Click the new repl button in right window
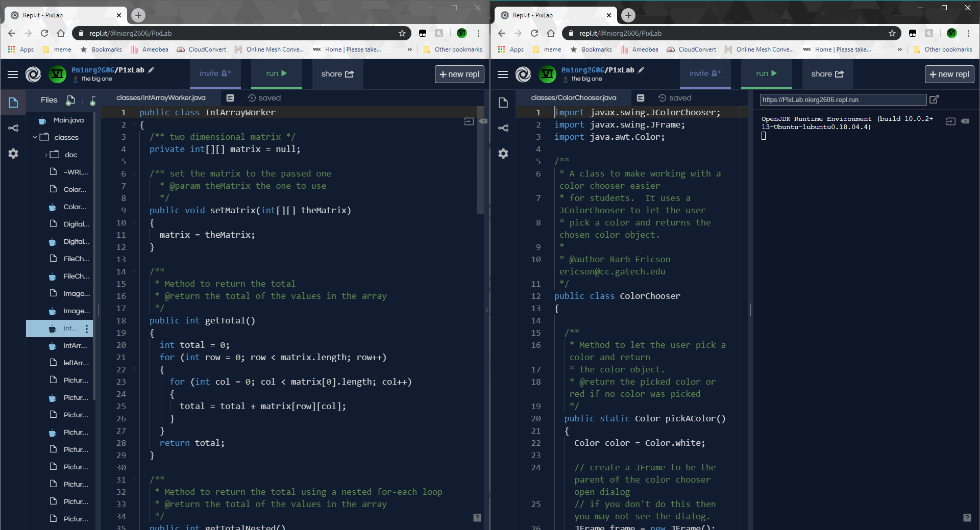This screenshot has height=530, width=980. 949,74
